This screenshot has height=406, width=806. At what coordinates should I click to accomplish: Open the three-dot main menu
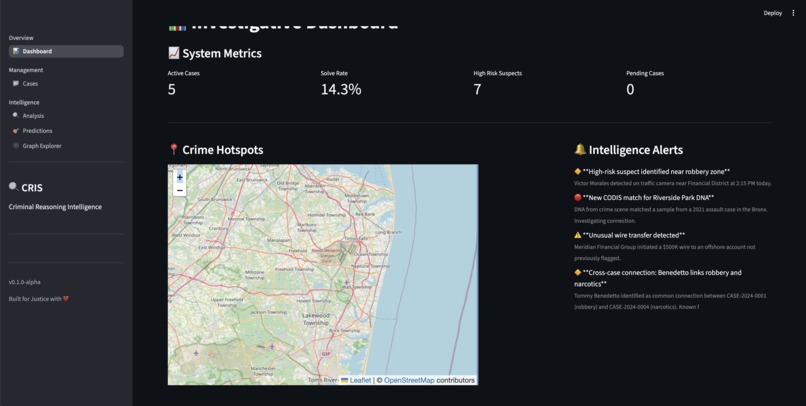coord(793,13)
